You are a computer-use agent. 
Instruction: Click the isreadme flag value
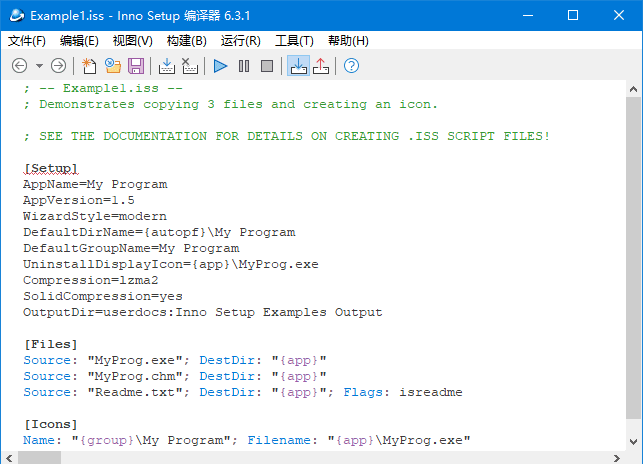pos(431,392)
